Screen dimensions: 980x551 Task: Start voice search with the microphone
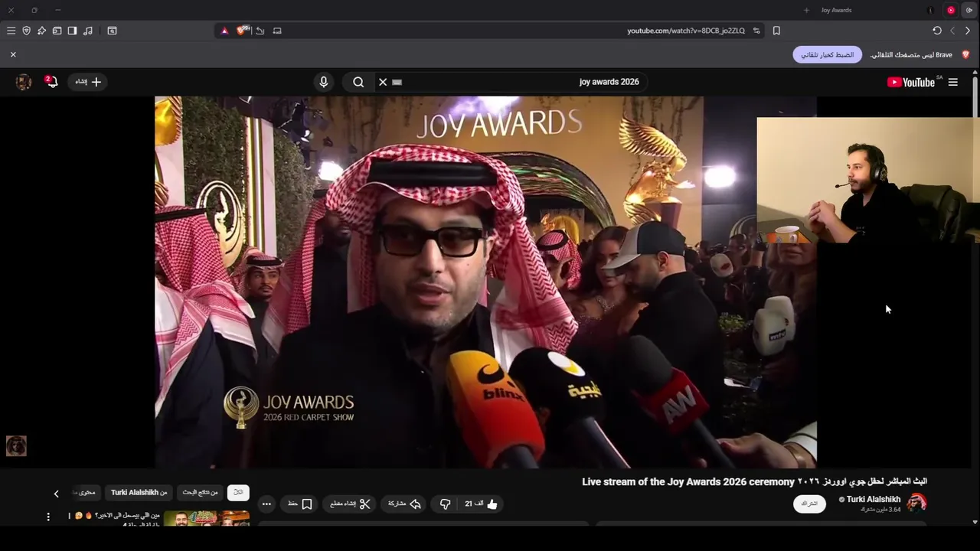(x=324, y=82)
